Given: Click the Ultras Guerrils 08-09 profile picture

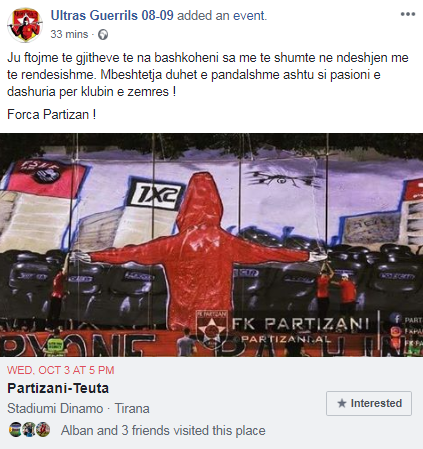Looking at the screenshot, I should point(25,25).
